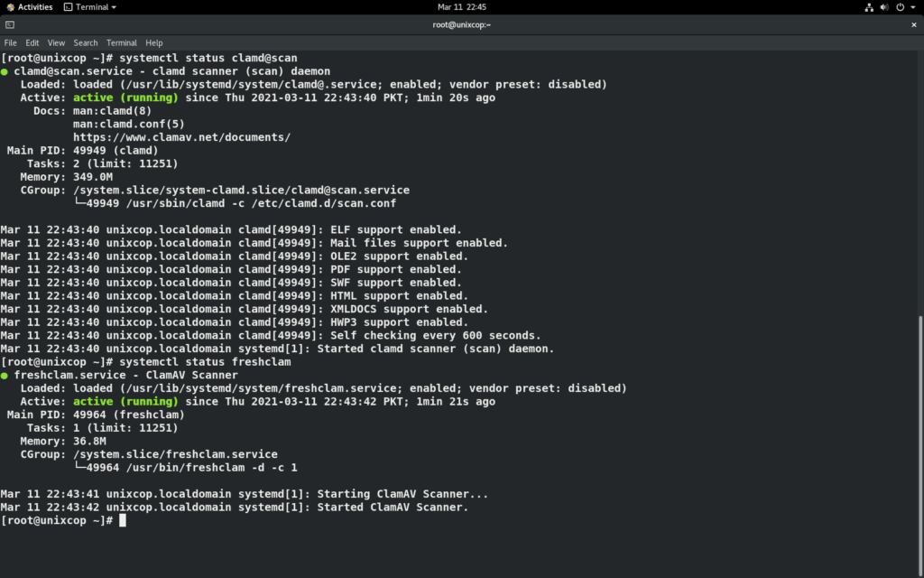Screen dimensions: 924x578
Task: Open the Terminal app menu dropdown
Action: coord(90,7)
